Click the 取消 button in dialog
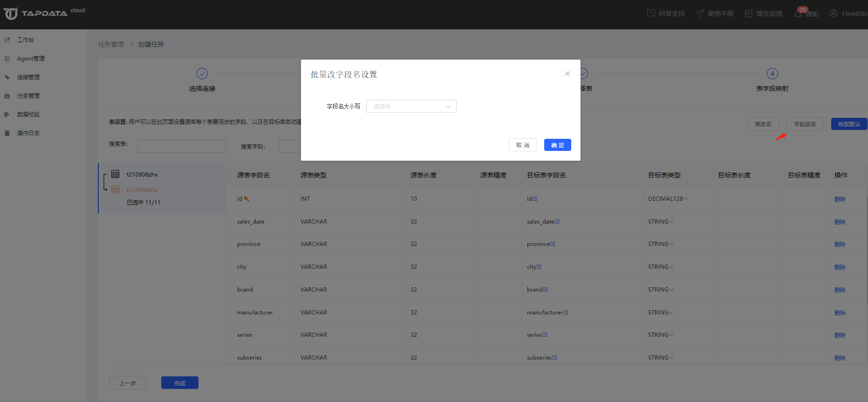Screen dimensions: 868x402 tap(522, 145)
